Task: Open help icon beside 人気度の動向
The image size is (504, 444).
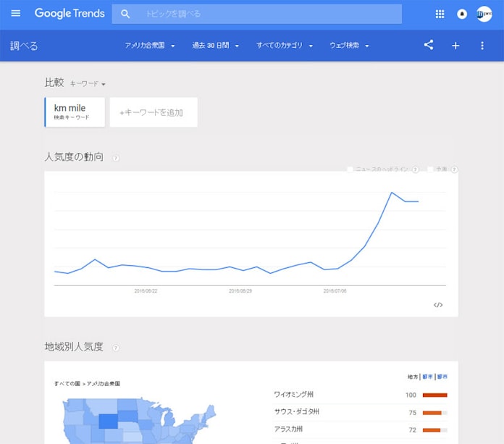Action: [x=116, y=157]
